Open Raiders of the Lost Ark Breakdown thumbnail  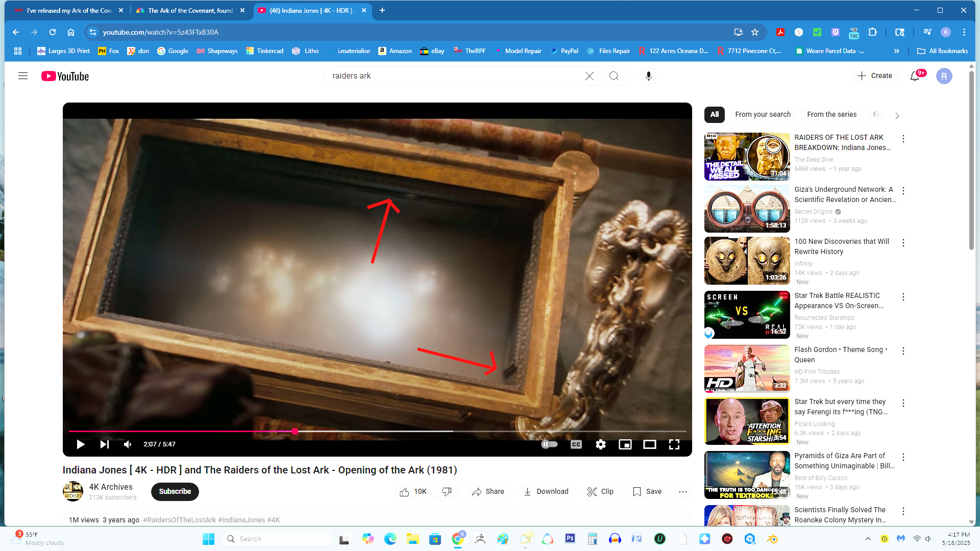[x=747, y=157]
